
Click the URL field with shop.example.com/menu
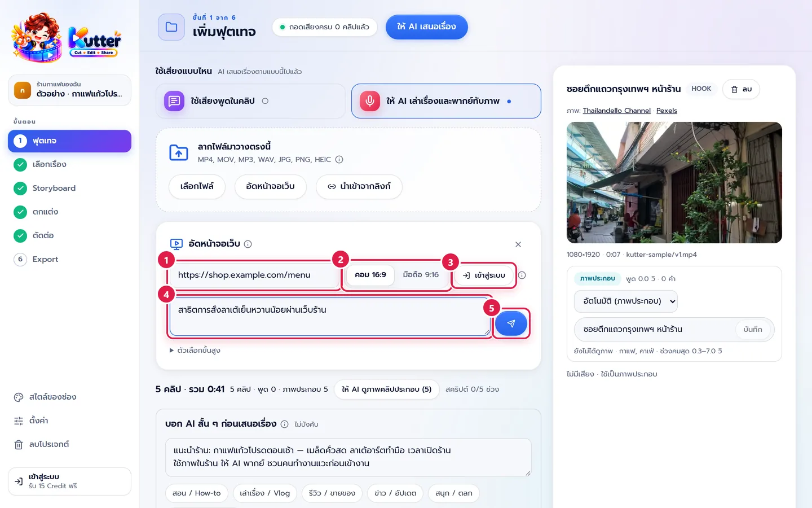pyautogui.click(x=254, y=275)
